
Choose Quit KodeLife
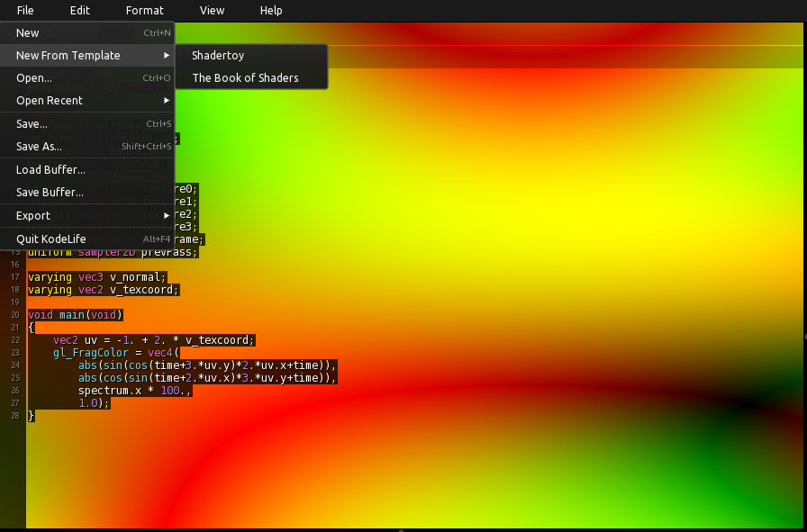coord(87,239)
